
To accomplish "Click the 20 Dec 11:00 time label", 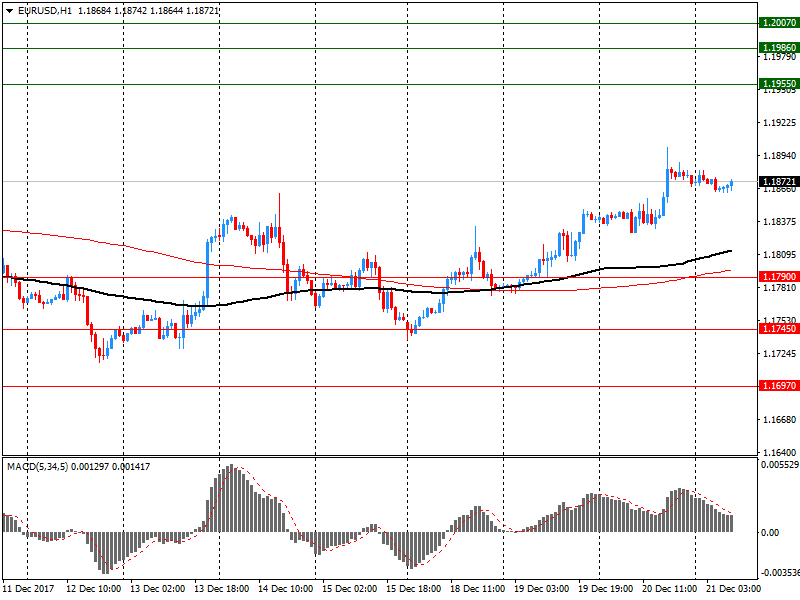I will point(669,589).
